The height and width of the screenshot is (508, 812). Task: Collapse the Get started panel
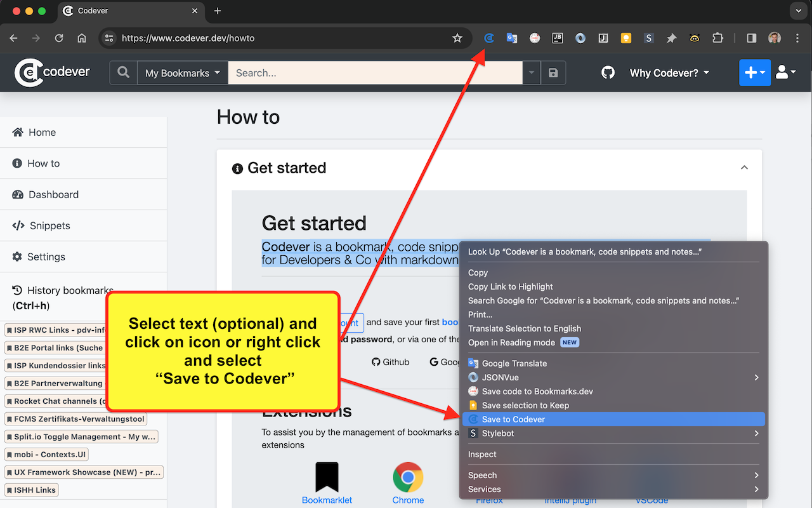(x=744, y=167)
